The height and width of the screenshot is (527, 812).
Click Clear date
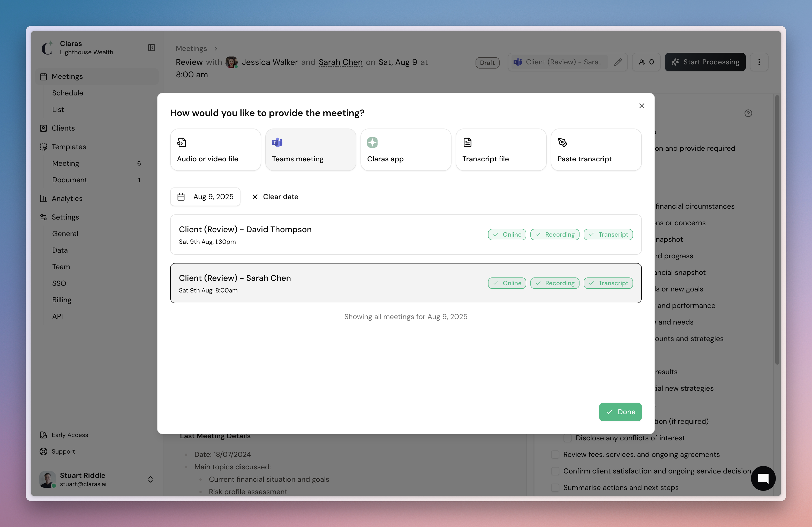point(275,197)
